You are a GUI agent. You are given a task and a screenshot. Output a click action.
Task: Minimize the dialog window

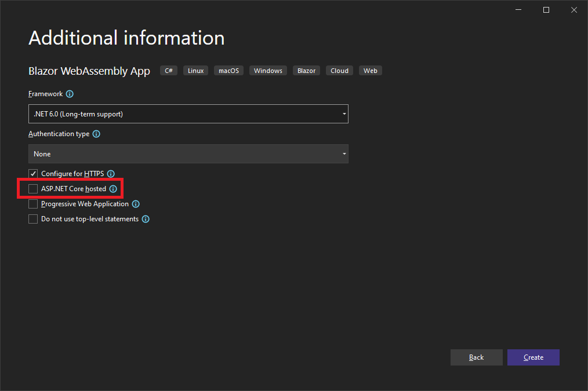click(x=518, y=10)
